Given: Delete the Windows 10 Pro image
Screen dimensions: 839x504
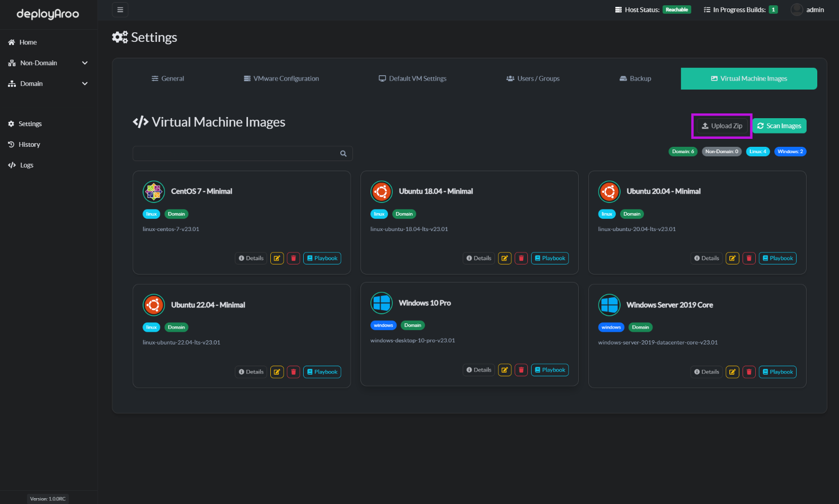Looking at the screenshot, I should pos(522,370).
